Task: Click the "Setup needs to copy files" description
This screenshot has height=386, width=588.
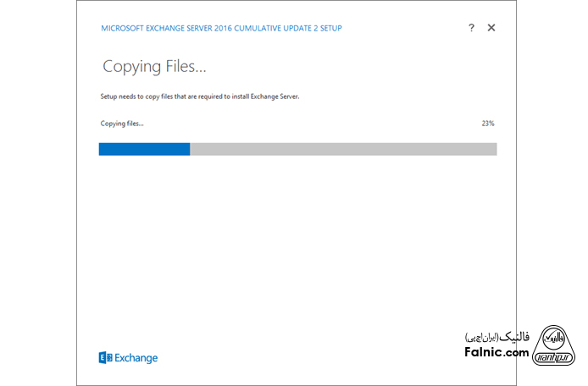Action: click(200, 96)
